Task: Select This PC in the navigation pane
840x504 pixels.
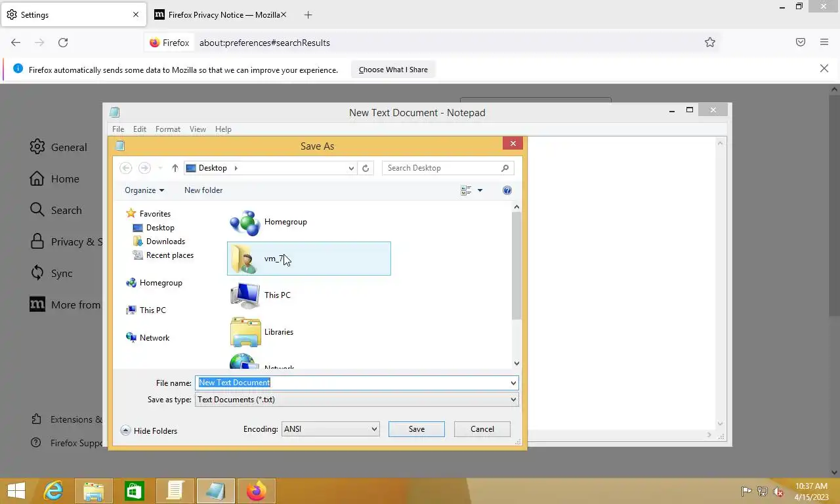Action: [x=146, y=310]
